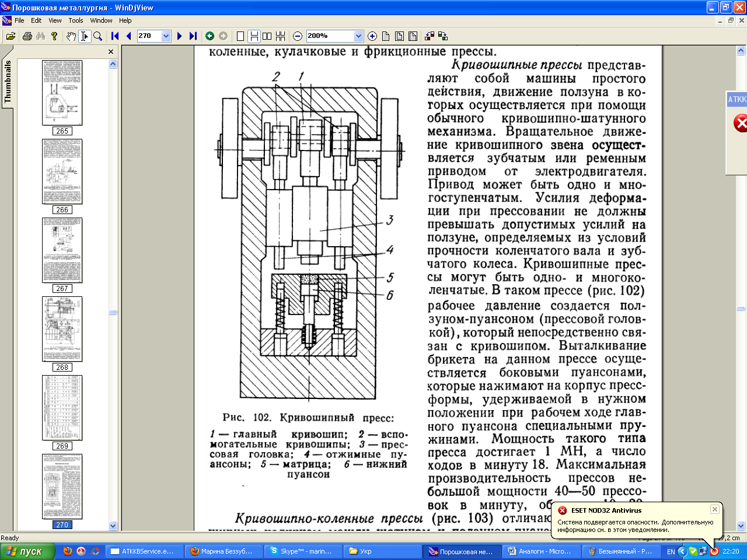Switch to continuous facing pages layout
The height and width of the screenshot is (560, 747).
click(281, 36)
